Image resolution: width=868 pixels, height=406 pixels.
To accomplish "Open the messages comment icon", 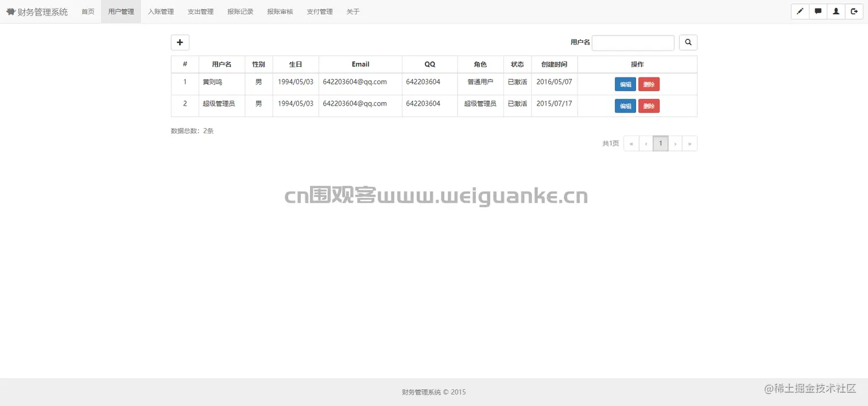I will (x=818, y=11).
